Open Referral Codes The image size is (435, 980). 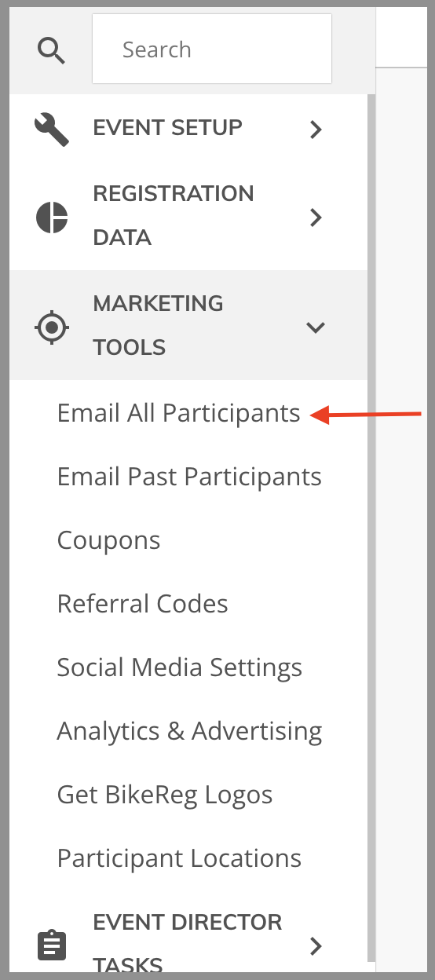(143, 604)
